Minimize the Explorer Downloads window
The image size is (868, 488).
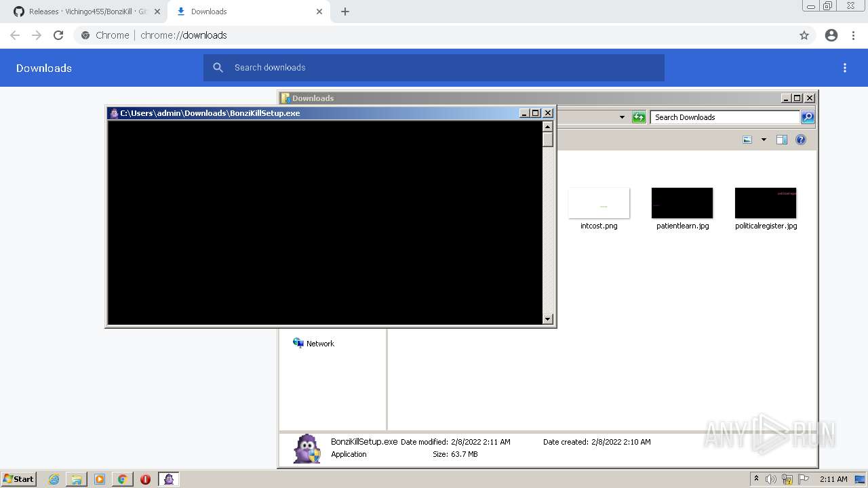(786, 98)
